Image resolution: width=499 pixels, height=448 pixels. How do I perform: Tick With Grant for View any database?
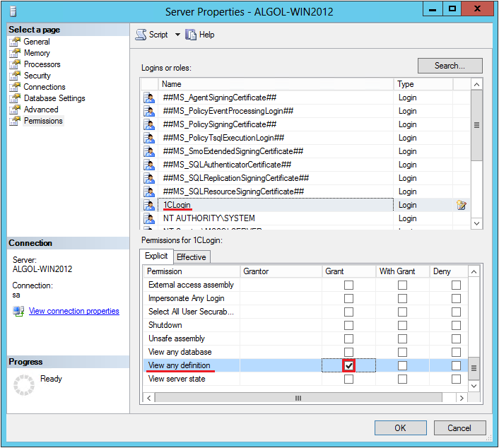(x=402, y=352)
